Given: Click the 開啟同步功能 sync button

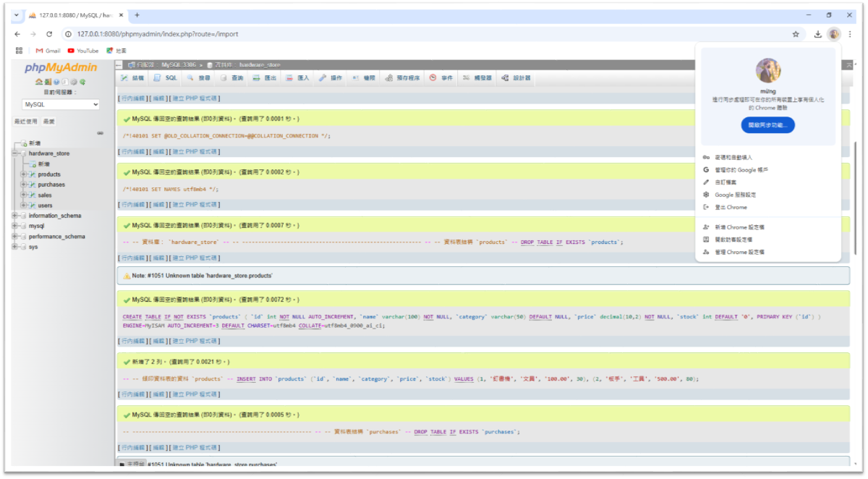Looking at the screenshot, I should tap(767, 125).
